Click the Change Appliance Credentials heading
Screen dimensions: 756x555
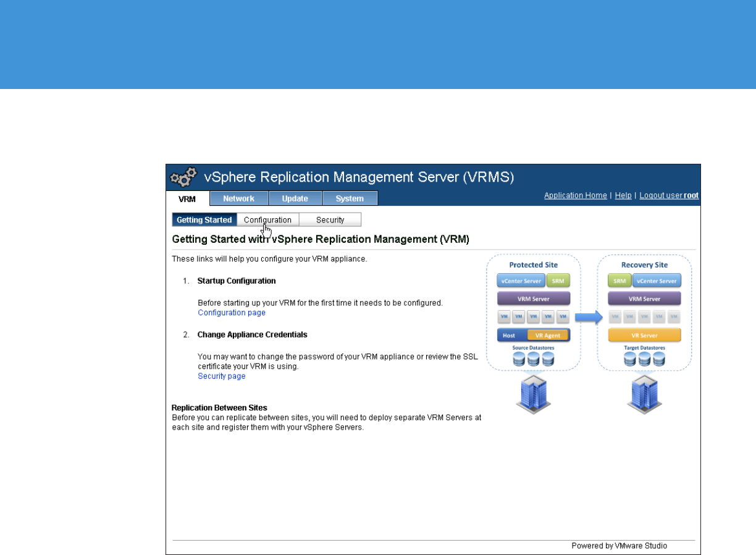click(x=252, y=334)
